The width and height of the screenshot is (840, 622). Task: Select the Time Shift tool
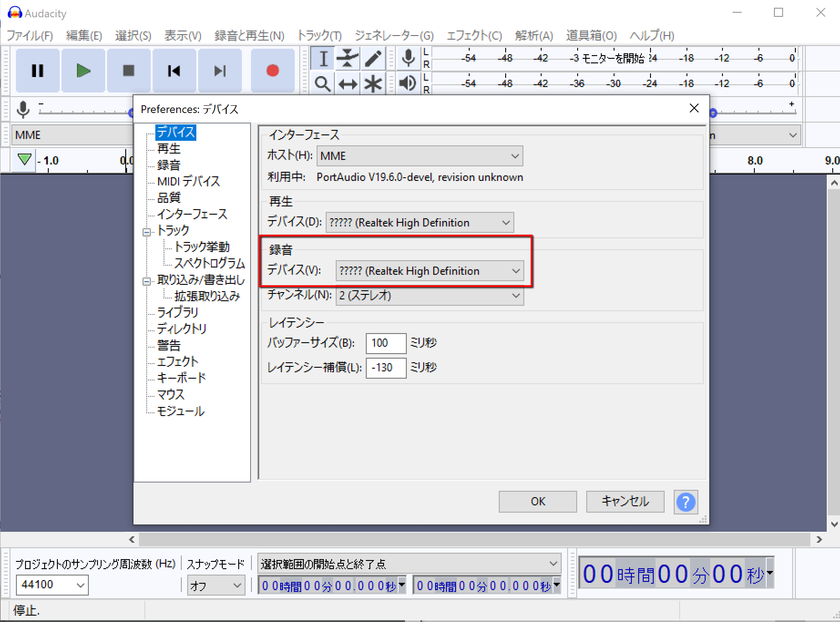pyautogui.click(x=348, y=83)
